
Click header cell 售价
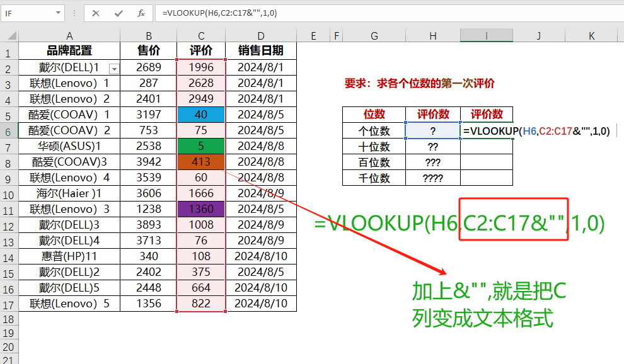(x=149, y=51)
